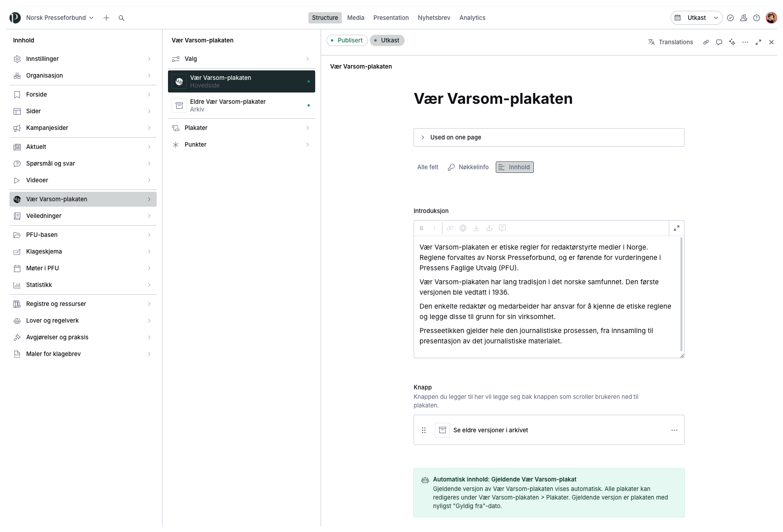
Task: Open the Nyhetsbrev tab
Action: point(434,18)
